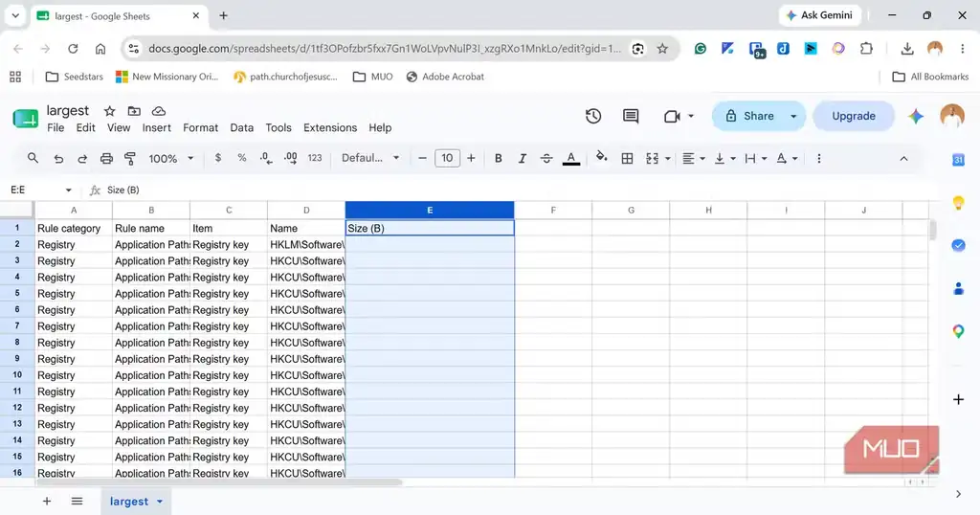The height and width of the screenshot is (515, 980).
Task: Open Google Tasks side panel
Action: point(958,246)
